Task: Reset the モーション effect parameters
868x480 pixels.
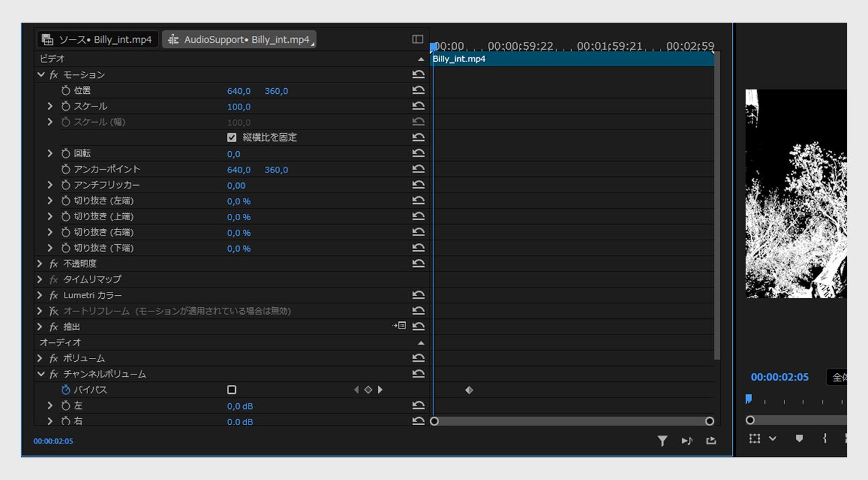Action: pyautogui.click(x=418, y=75)
